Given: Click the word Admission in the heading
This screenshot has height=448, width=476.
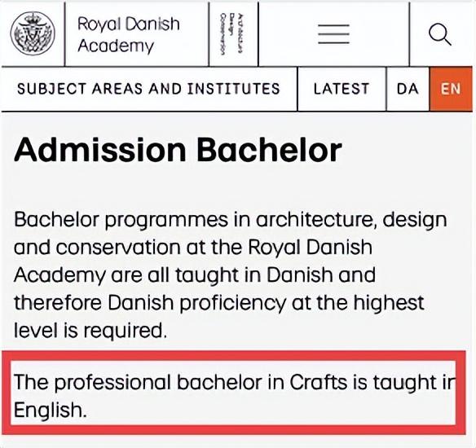Looking at the screenshot, I should (100, 150).
